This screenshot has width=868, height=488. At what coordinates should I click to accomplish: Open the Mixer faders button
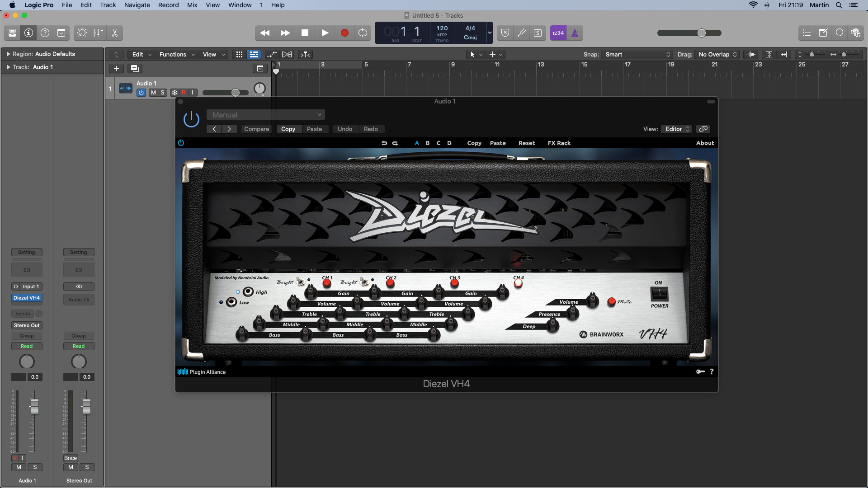point(98,33)
